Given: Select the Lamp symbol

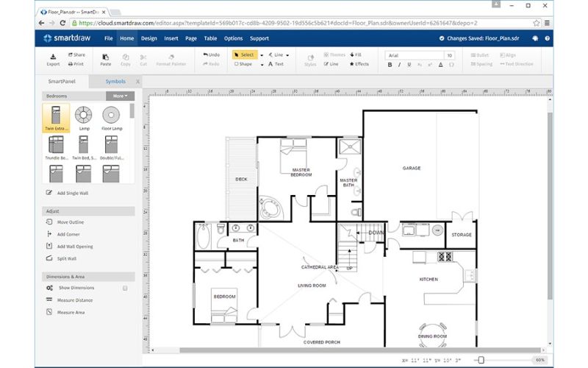Looking at the screenshot, I should point(84,118).
